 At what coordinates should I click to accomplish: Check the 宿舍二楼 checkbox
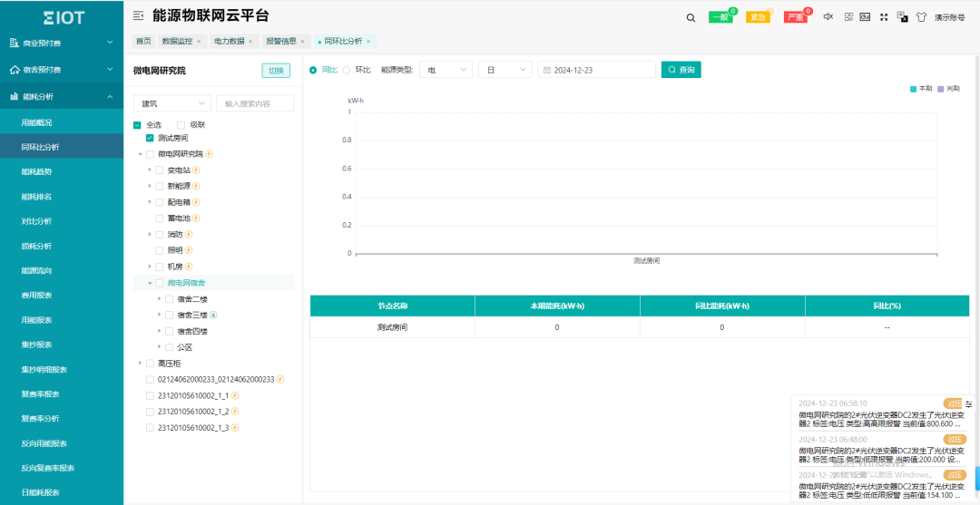coord(170,299)
